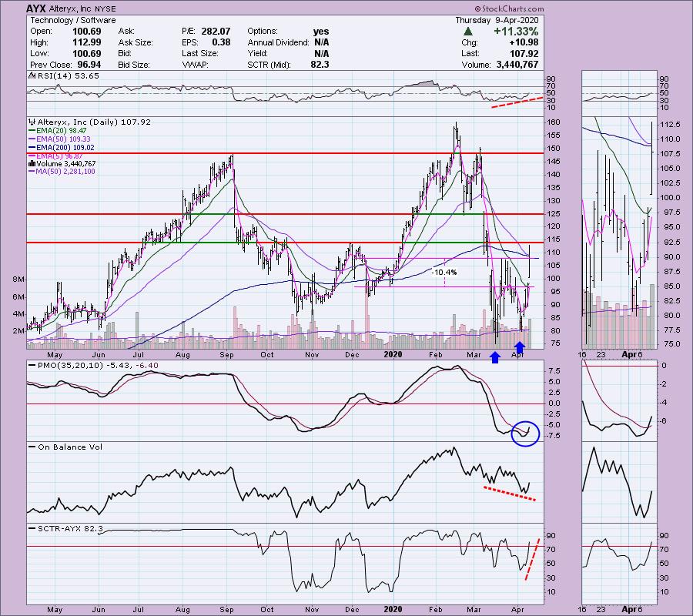
Task: Click the Chg value +10.98
Action: coord(524,42)
